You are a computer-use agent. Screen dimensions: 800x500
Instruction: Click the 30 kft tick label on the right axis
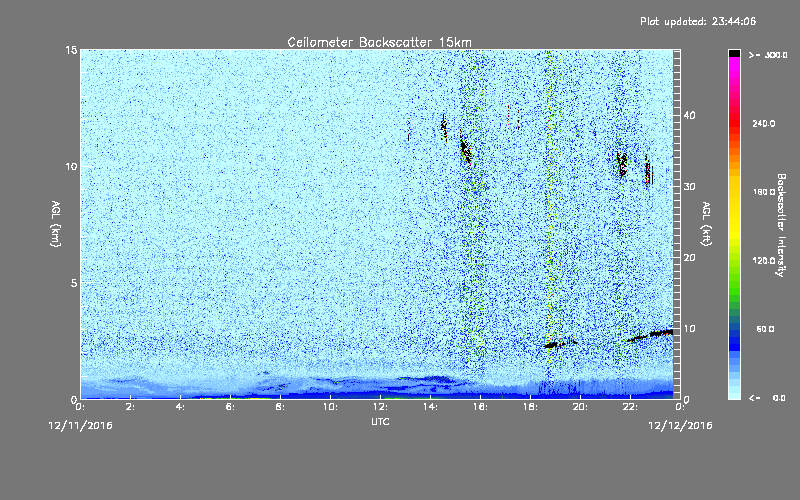[689, 186]
